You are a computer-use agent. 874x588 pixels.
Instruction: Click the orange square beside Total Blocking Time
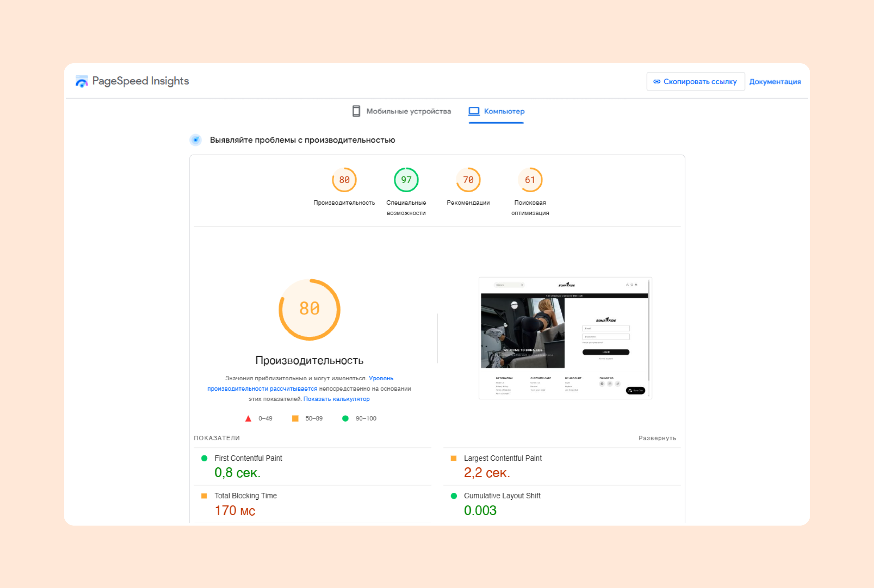coord(204,496)
